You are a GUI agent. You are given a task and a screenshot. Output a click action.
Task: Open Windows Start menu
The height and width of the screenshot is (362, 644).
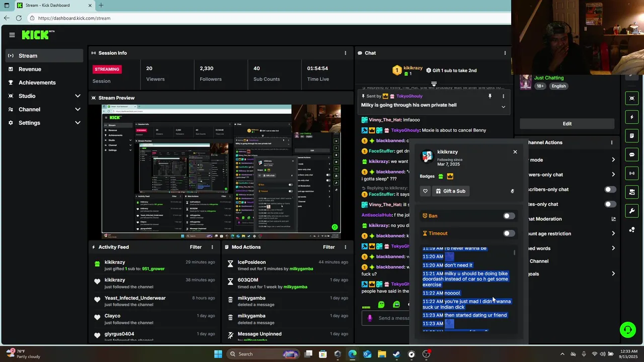218,354
